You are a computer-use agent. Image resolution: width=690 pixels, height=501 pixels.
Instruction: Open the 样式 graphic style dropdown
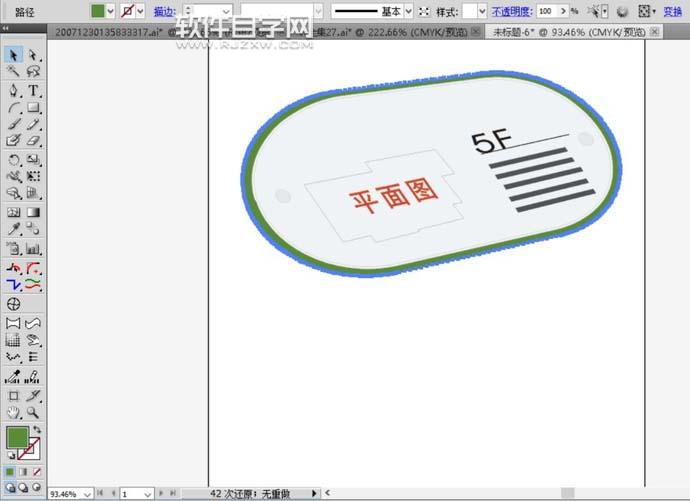(x=482, y=11)
